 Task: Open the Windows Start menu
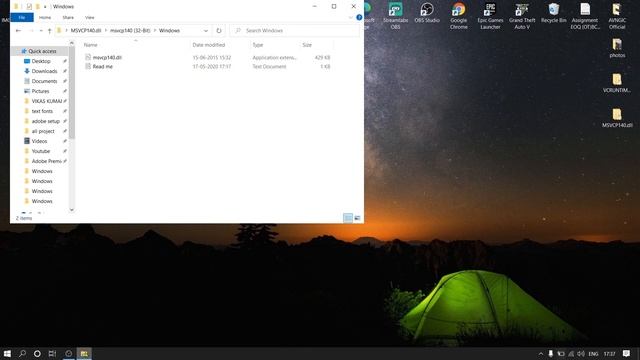click(7, 353)
